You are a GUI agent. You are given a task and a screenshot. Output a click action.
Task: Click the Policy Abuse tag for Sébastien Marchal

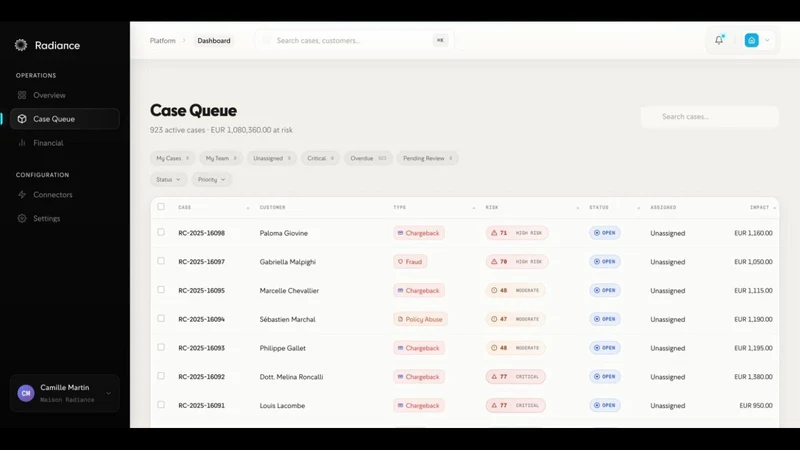pos(420,319)
